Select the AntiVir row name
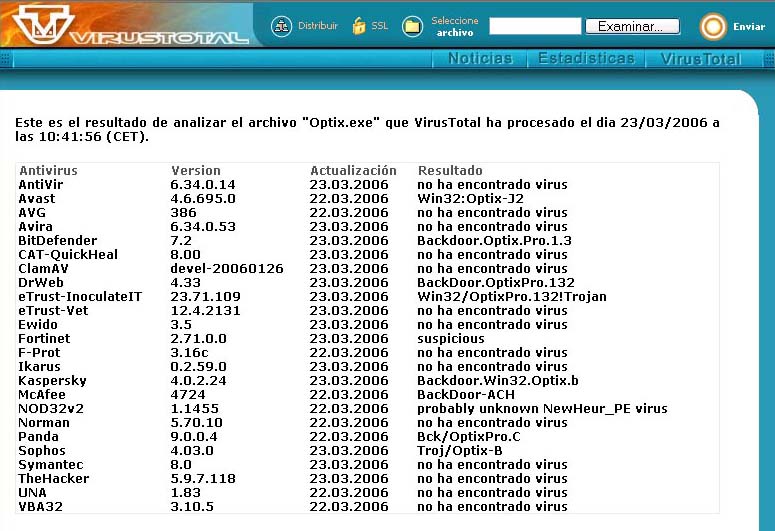775x531 pixels. click(x=41, y=184)
